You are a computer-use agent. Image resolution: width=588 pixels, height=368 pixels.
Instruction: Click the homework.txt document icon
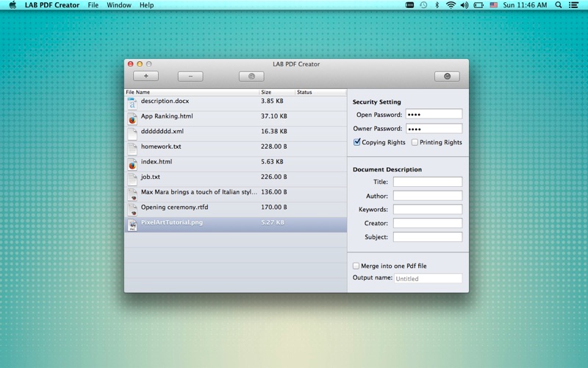(132, 149)
